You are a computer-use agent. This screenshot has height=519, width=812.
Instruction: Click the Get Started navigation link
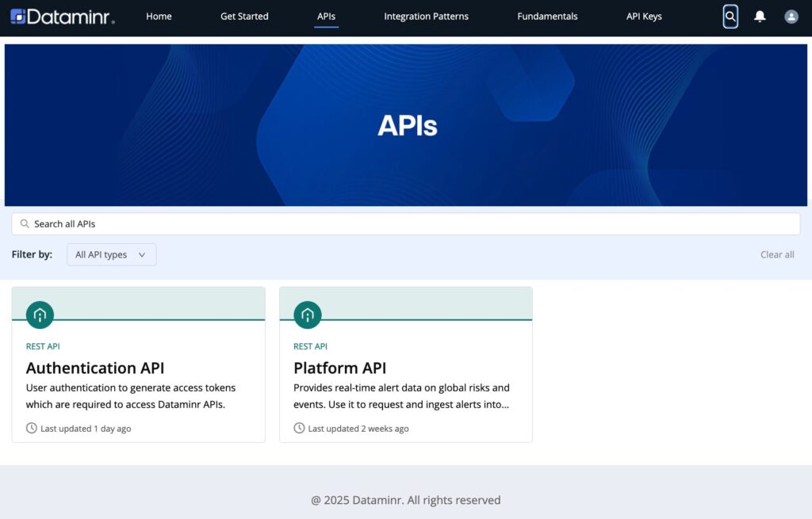(244, 16)
